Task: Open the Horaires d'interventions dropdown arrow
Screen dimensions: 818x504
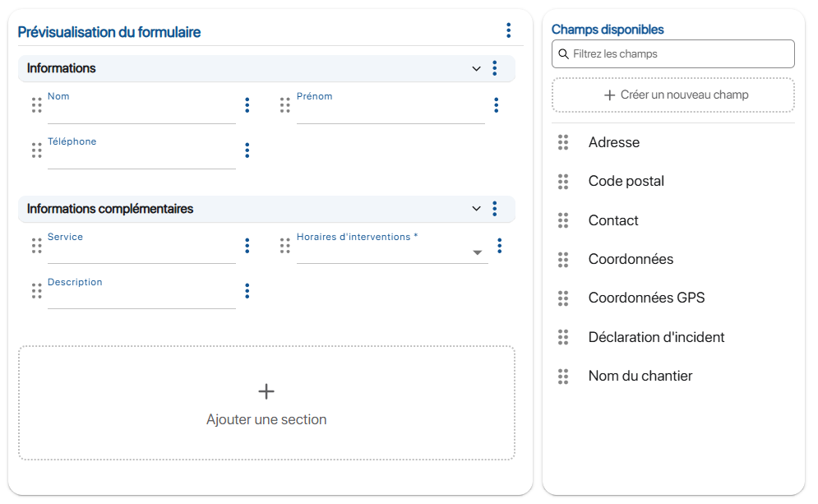Action: pos(478,252)
